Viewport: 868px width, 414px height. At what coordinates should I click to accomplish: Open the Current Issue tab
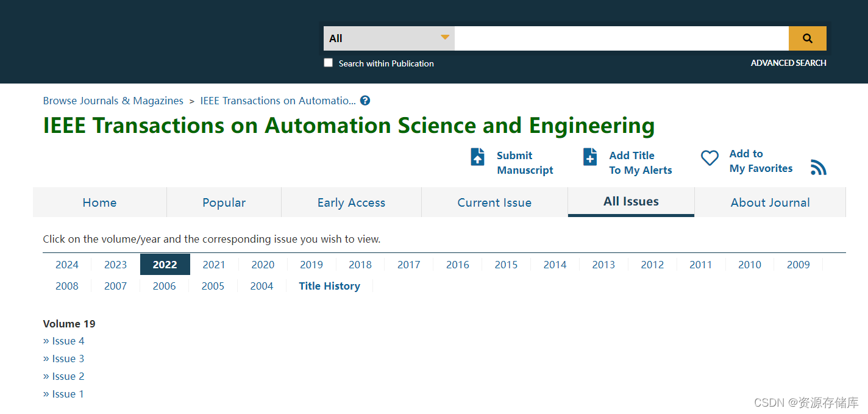[x=494, y=202]
